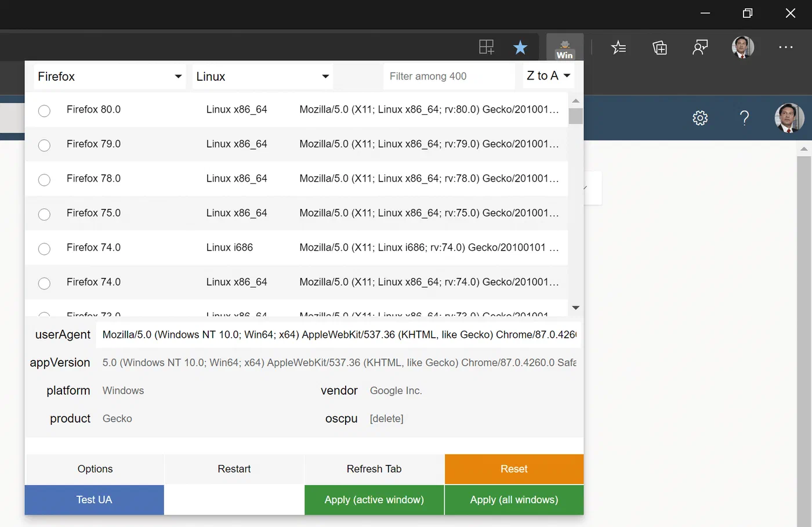The width and height of the screenshot is (812, 527).
Task: Click Linux x86_64 in the Firefox 78.0 row
Action: [x=237, y=178]
